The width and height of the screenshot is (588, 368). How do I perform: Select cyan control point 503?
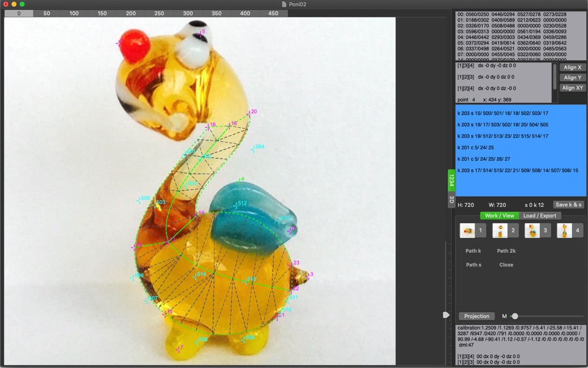[x=155, y=204]
